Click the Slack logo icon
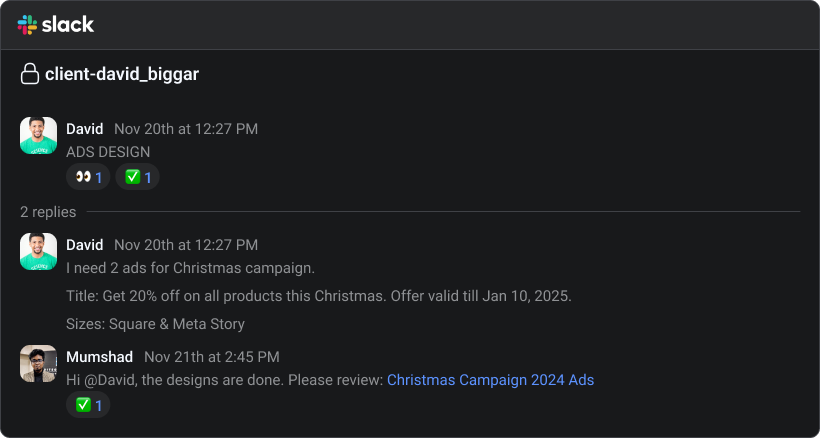 (27, 24)
